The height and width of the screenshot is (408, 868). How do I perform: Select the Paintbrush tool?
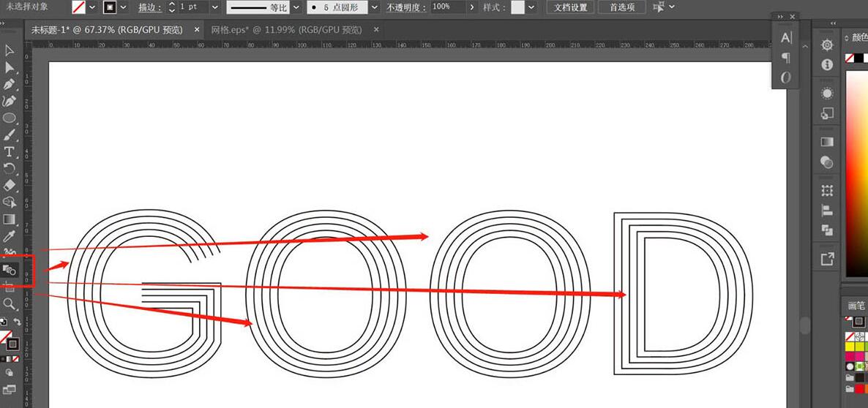pyautogui.click(x=10, y=135)
